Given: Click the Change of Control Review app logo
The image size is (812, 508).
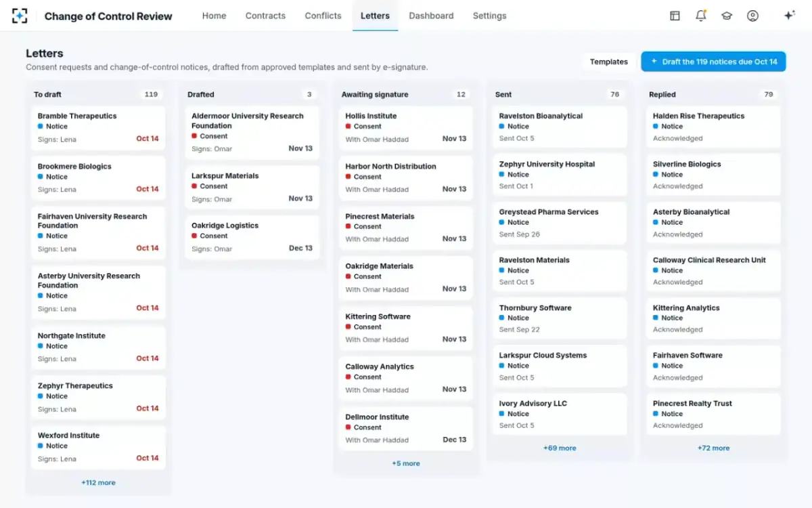Looking at the screenshot, I should point(20,16).
